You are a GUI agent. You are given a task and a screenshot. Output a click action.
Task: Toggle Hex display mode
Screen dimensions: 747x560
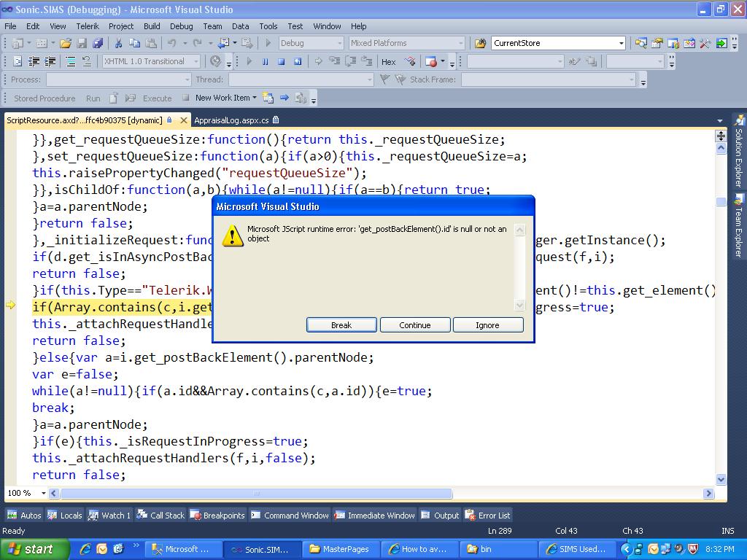(388, 62)
